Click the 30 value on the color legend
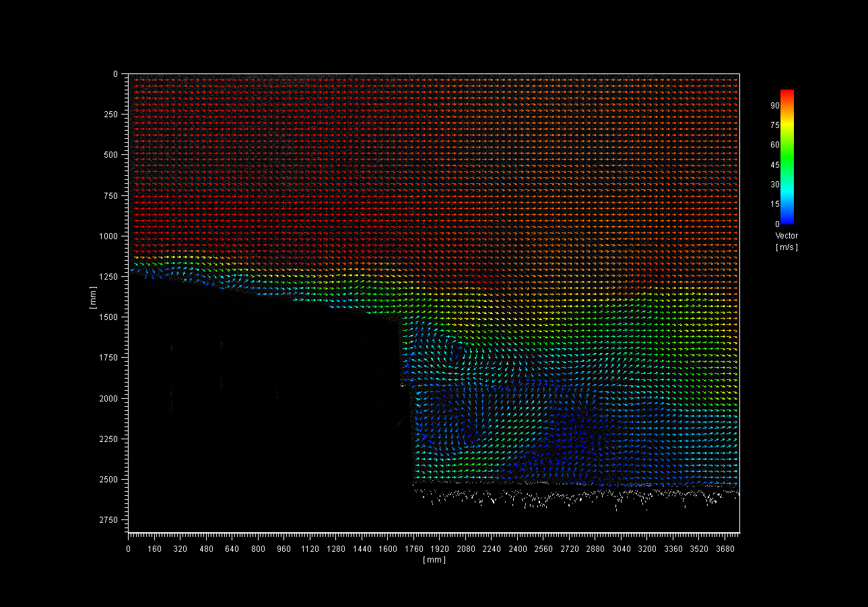The width and height of the screenshot is (868, 607). 775,184
